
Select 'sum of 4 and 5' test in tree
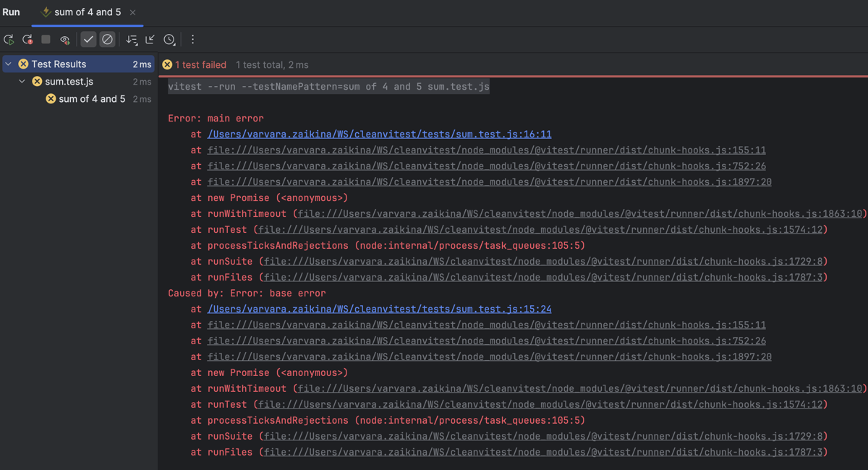pos(92,99)
